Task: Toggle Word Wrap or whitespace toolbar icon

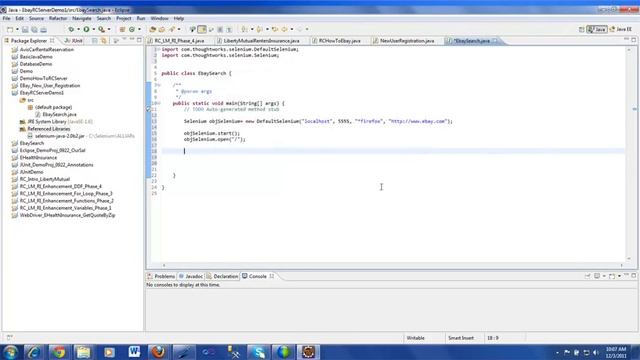Action: click(x=211, y=29)
